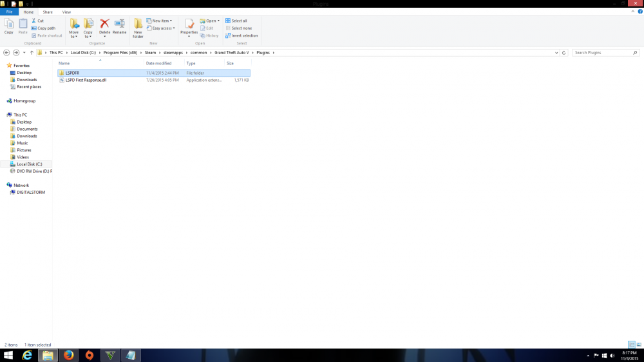Viewport: 644px width, 362px height.
Task: Click Copy path in the ribbon
Action: coord(44,28)
